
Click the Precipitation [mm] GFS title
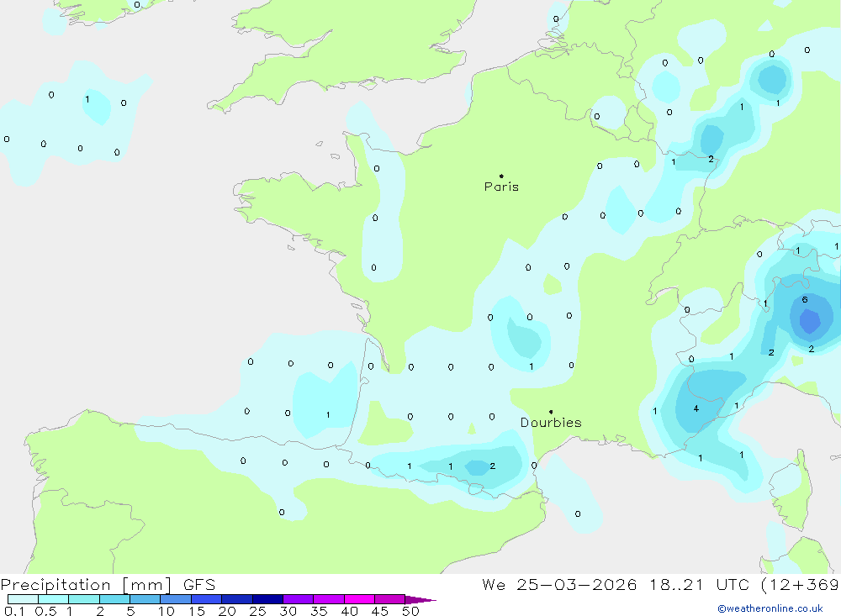[108, 584]
